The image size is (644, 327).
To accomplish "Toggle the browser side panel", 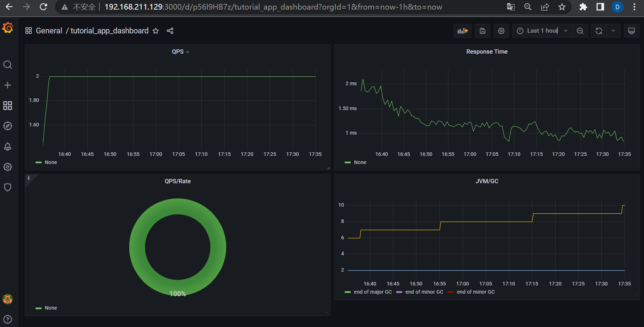I will pos(600,7).
